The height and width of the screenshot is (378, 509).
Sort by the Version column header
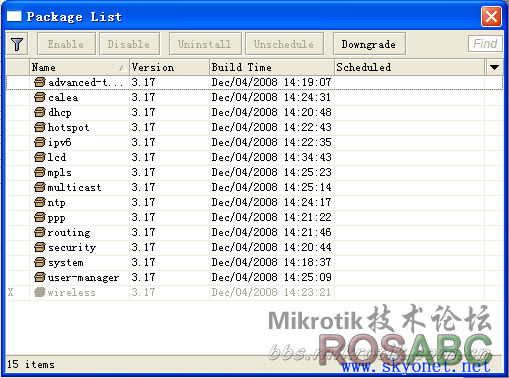coord(169,67)
